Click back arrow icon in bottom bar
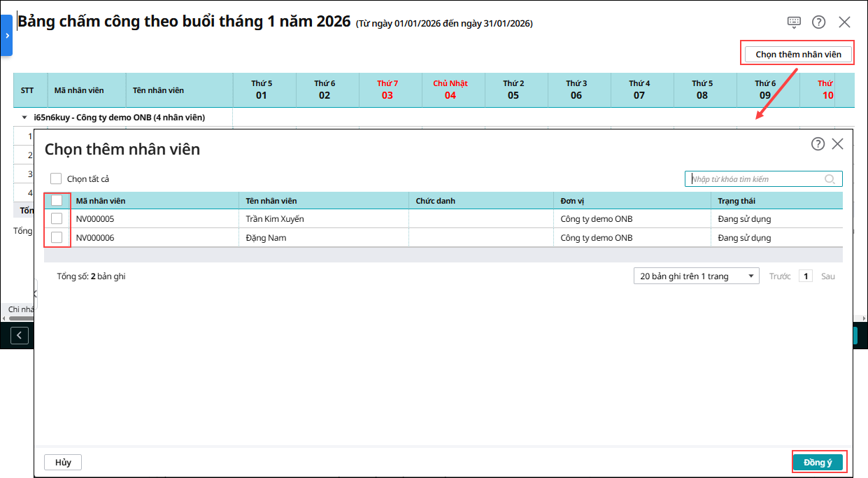This screenshot has width=868, height=478. tap(20, 336)
